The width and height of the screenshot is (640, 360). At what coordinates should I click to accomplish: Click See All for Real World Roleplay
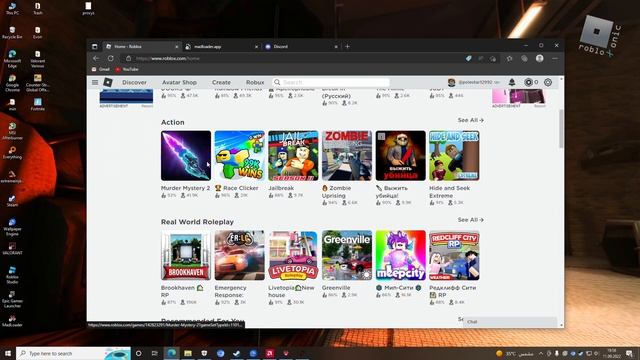pyautogui.click(x=470, y=220)
